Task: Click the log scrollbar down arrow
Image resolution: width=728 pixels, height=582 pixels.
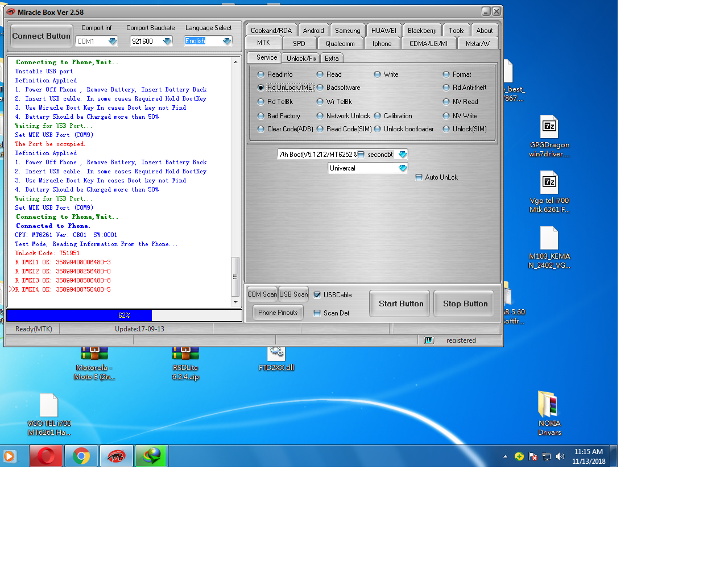Action: [x=235, y=302]
